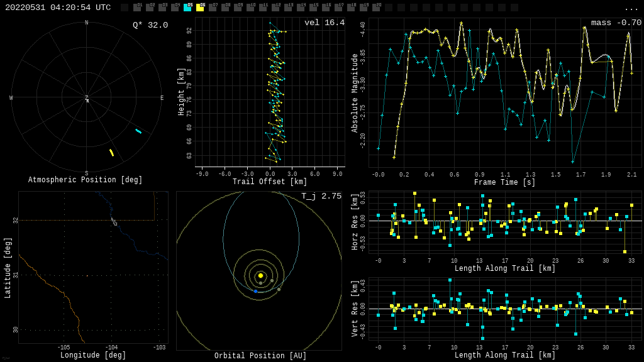Click the blue Earth dot on orbit plot
Screen dimensions: 644x362
click(x=255, y=291)
